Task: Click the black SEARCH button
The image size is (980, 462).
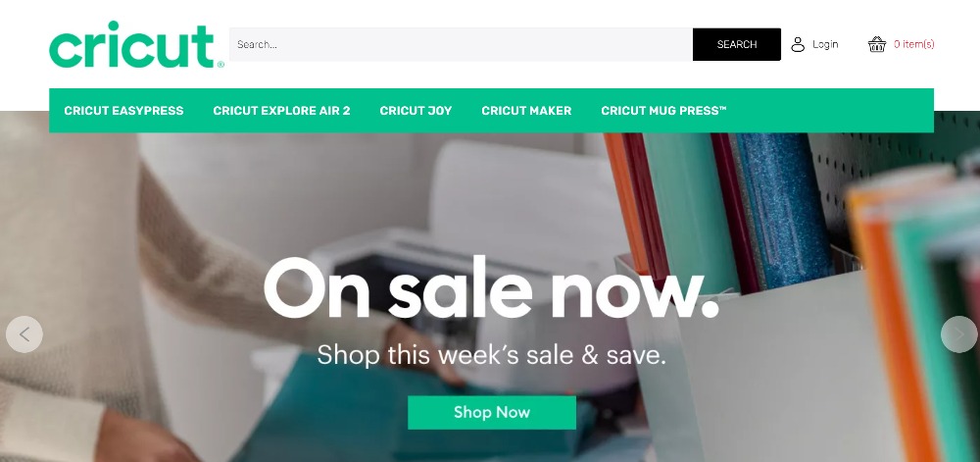Action: [x=737, y=44]
